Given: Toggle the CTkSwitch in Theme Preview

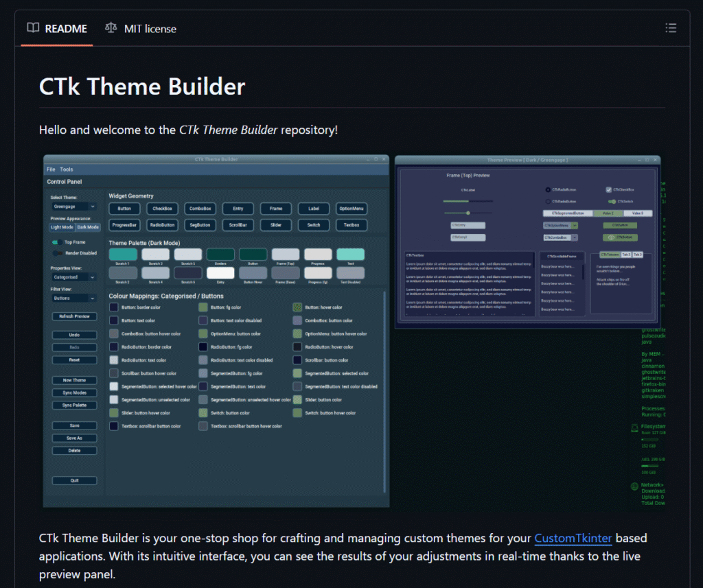Looking at the screenshot, I should [x=612, y=202].
